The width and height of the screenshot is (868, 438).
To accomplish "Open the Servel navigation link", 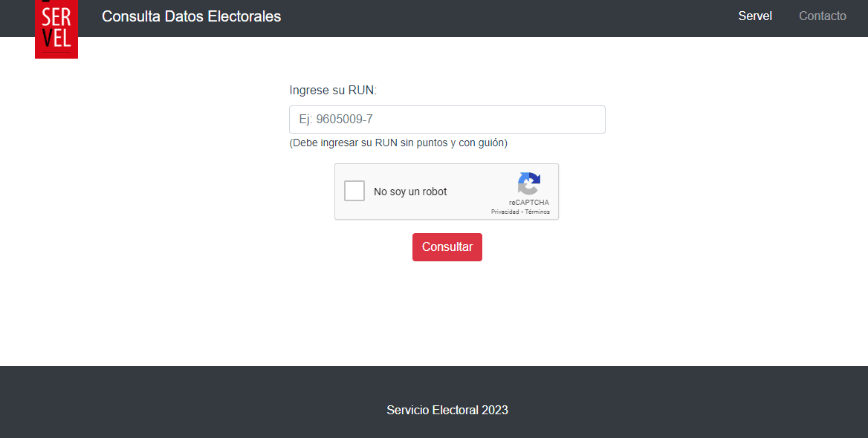I will (755, 16).
